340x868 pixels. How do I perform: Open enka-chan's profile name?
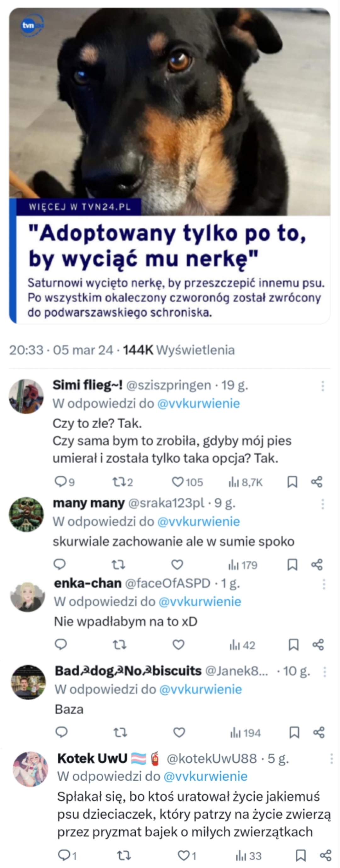pos(88,583)
